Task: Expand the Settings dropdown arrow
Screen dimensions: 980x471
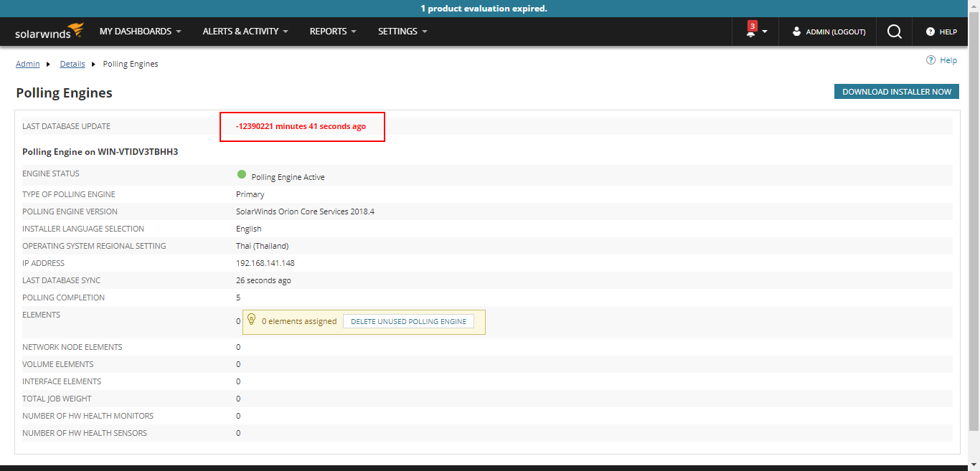Action: click(425, 32)
